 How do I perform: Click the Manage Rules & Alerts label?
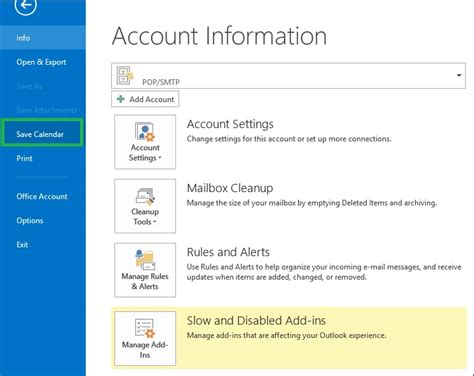point(145,281)
